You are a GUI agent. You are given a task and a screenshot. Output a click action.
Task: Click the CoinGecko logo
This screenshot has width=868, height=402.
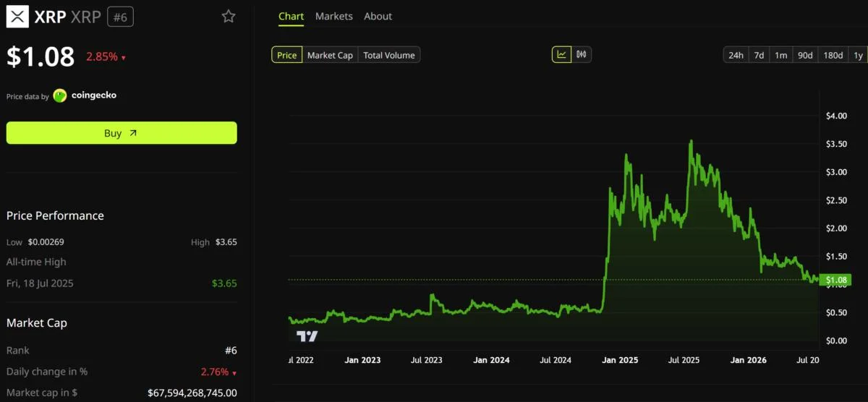pos(85,95)
